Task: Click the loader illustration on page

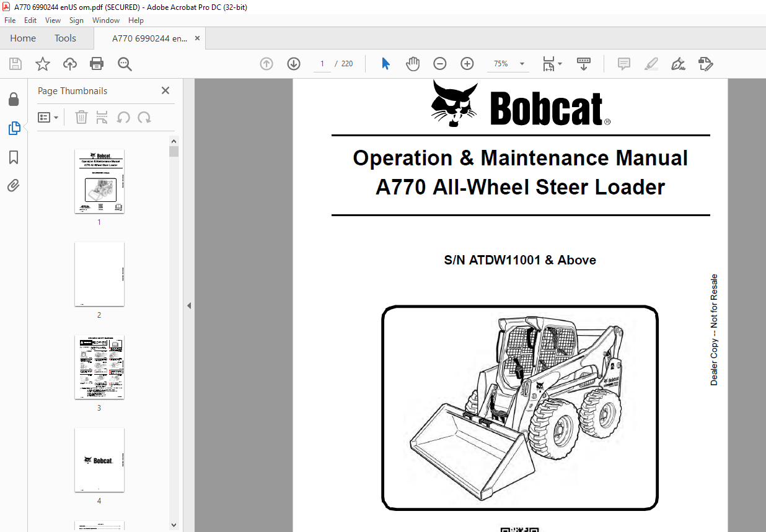Action: [519, 408]
